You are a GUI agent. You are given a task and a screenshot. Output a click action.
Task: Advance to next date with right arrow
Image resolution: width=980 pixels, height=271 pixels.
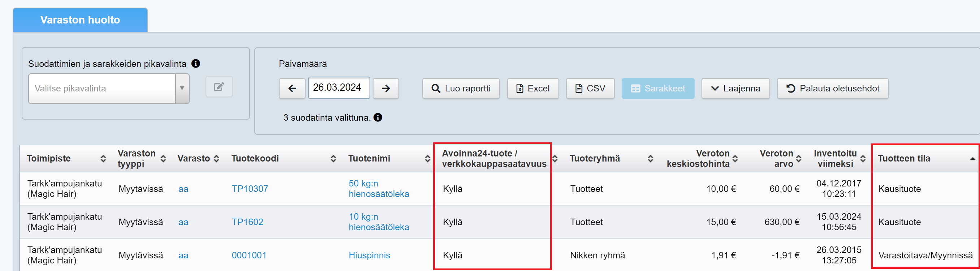click(x=386, y=88)
